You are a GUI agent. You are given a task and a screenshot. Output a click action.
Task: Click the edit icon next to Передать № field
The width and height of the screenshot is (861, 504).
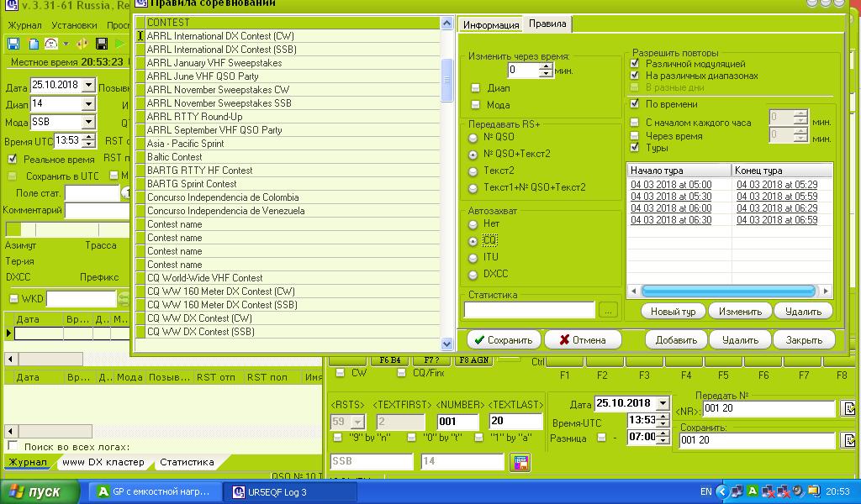(849, 409)
